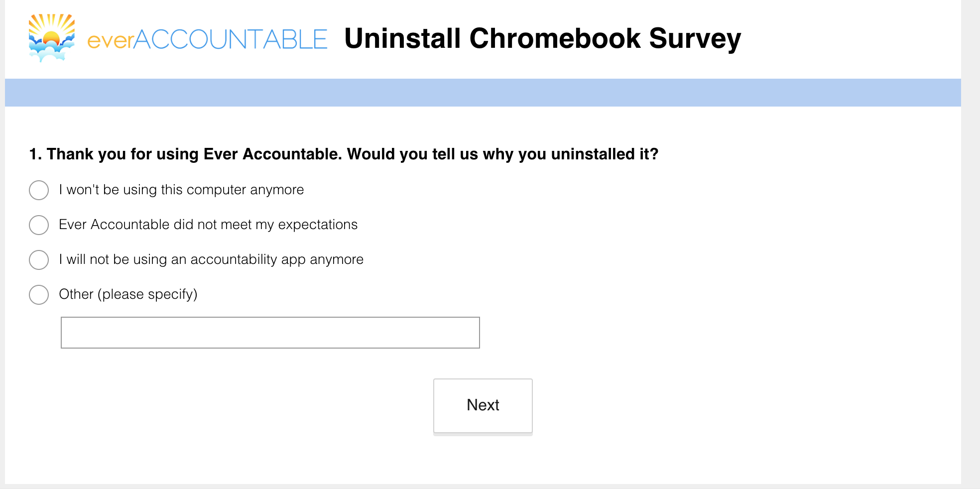The height and width of the screenshot is (489, 980).
Task: Click the Next button
Action: click(483, 406)
